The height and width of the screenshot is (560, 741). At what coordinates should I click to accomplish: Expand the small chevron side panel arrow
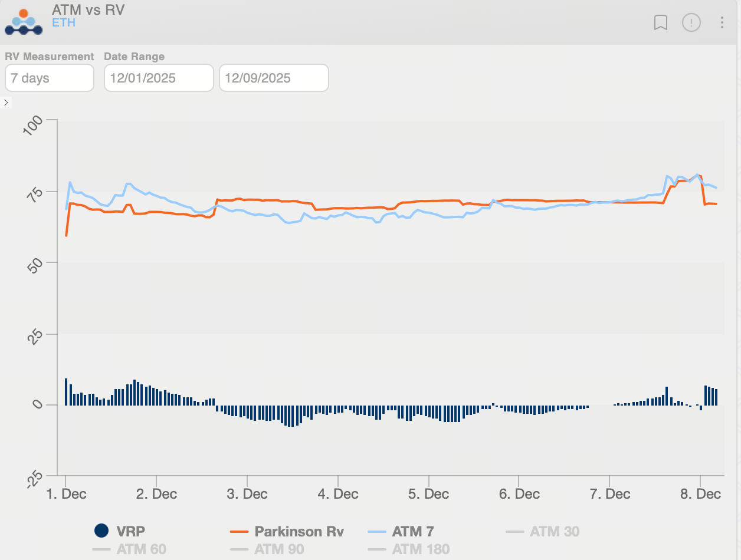[x=6, y=103]
